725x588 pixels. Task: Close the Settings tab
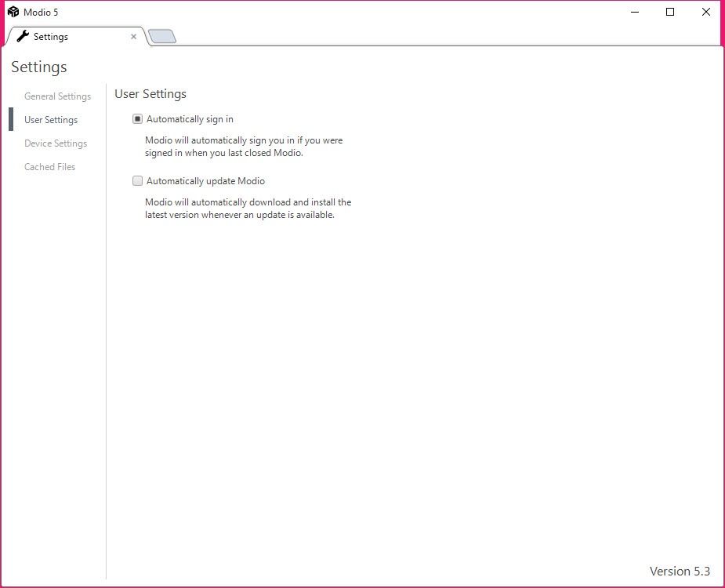pyautogui.click(x=133, y=37)
